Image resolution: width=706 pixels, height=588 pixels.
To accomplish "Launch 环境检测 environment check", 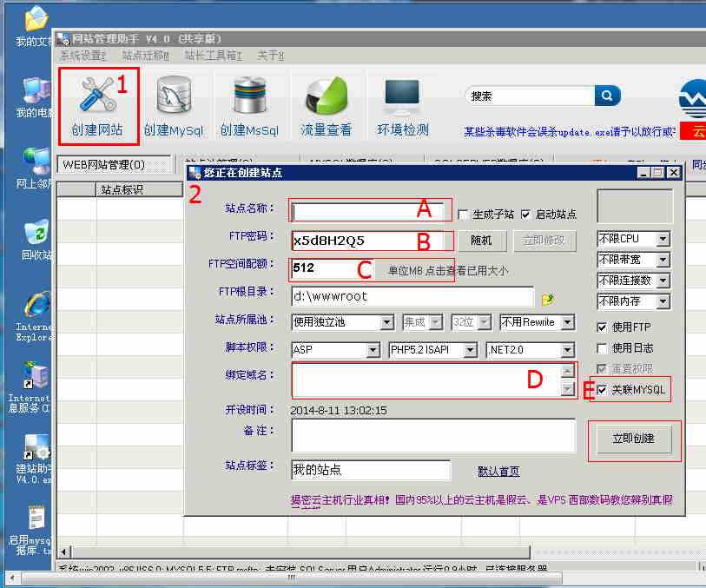I will (402, 106).
